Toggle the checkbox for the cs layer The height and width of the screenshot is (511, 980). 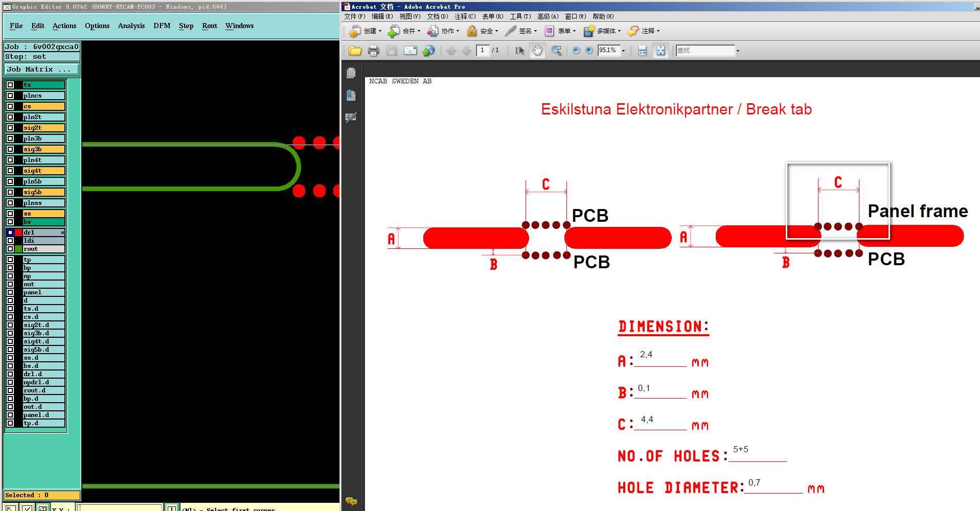[x=10, y=106]
